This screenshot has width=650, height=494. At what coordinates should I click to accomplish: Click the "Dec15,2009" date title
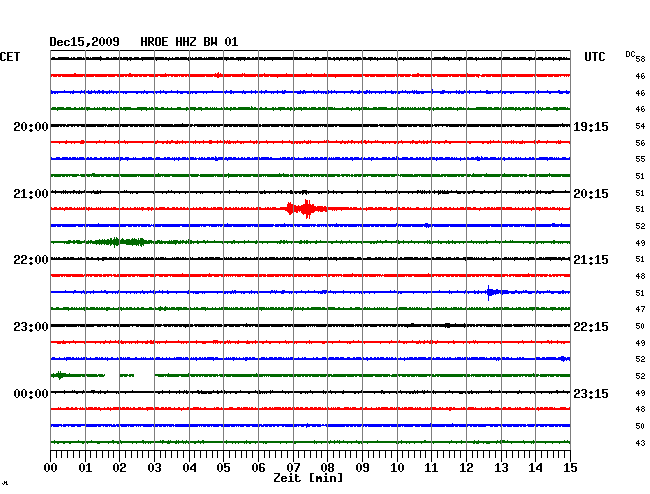pyautogui.click(x=84, y=42)
